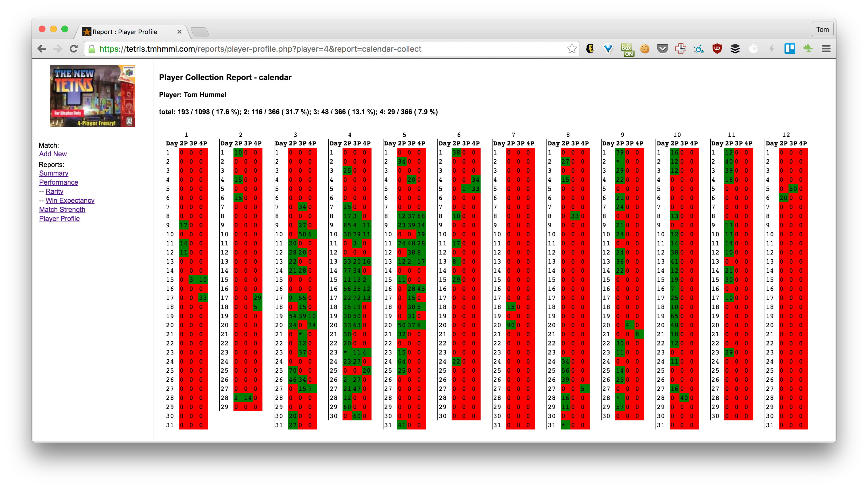Click The New Tetris box art image
The image size is (868, 488).
(x=92, y=96)
